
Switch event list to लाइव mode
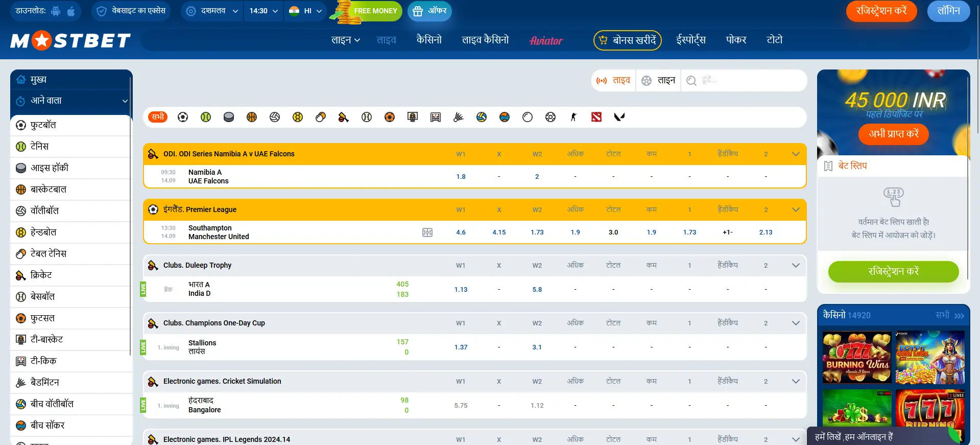(x=614, y=81)
